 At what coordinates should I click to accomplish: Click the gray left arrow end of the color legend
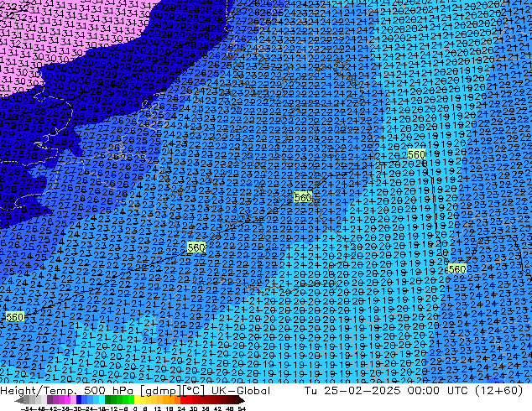coord(19,401)
